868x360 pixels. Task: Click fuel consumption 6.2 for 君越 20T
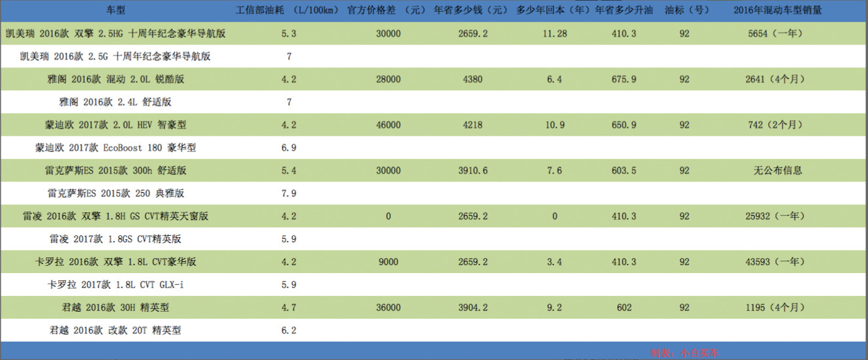click(288, 331)
